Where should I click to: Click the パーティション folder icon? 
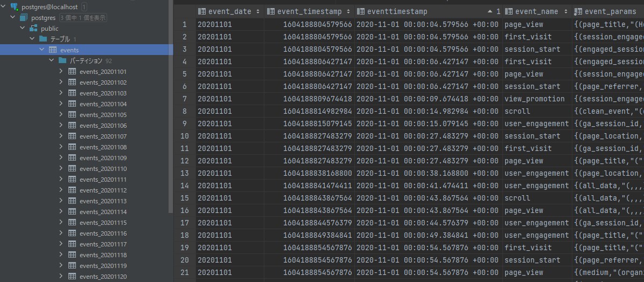62,60
